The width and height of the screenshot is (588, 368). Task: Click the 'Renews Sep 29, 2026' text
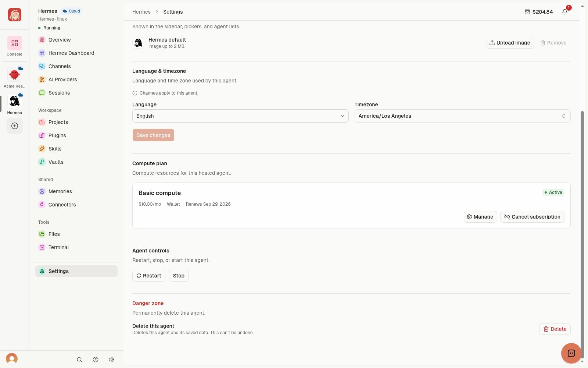[208, 204]
